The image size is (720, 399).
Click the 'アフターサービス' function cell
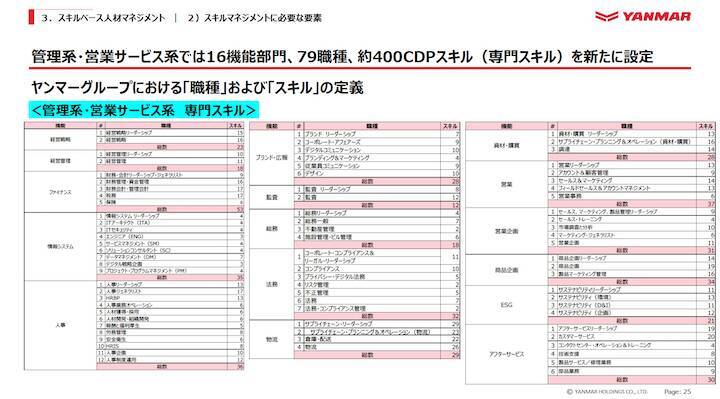[506, 354]
